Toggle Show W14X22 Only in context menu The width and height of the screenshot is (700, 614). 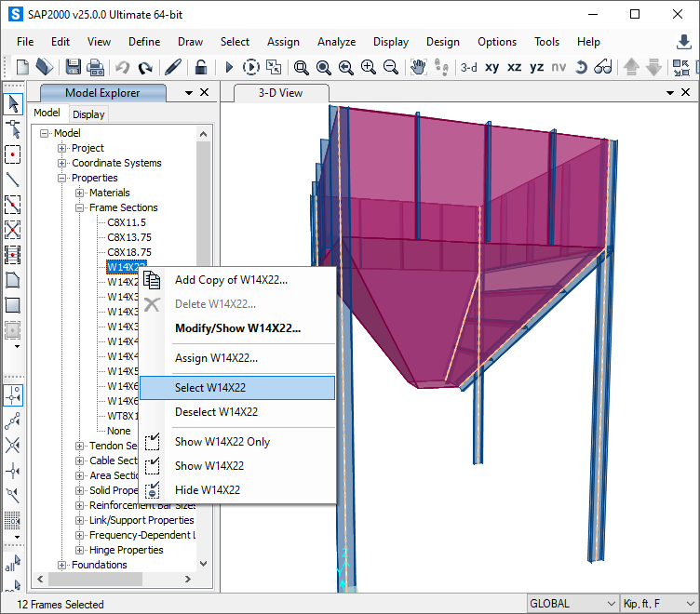222,442
